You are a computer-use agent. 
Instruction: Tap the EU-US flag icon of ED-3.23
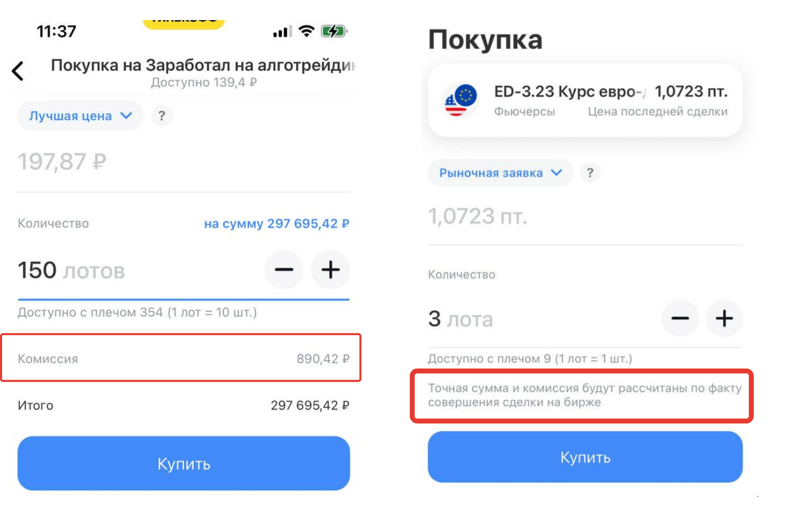[461, 100]
